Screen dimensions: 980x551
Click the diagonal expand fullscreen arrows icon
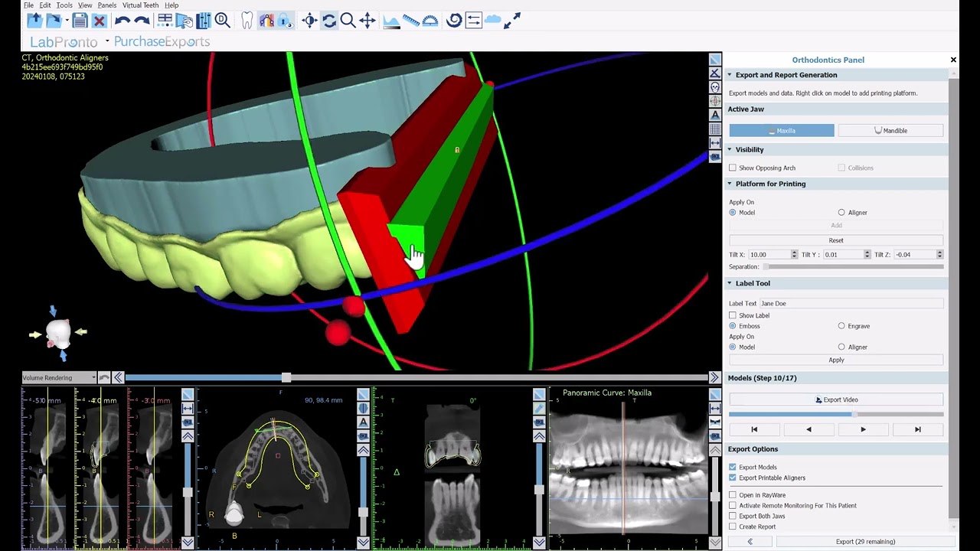click(x=512, y=21)
